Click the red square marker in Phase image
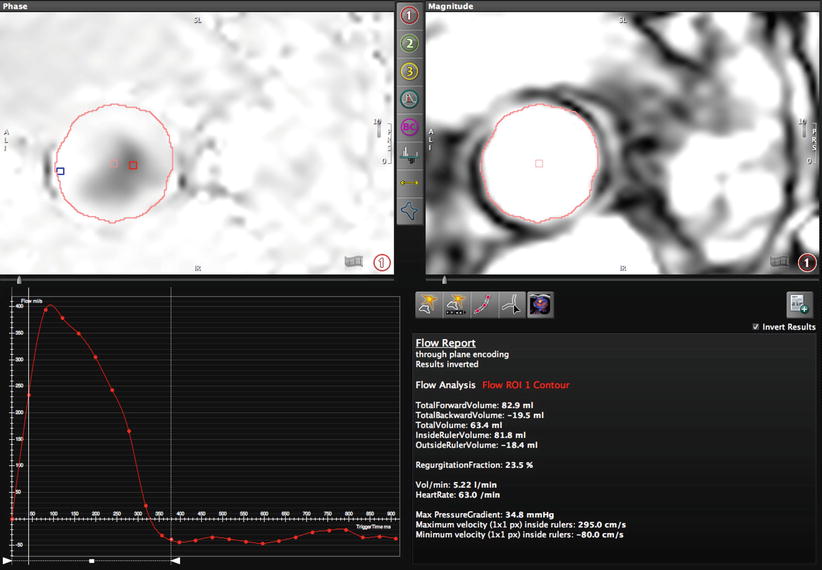Screen dimensions: 822x570 tap(133, 165)
